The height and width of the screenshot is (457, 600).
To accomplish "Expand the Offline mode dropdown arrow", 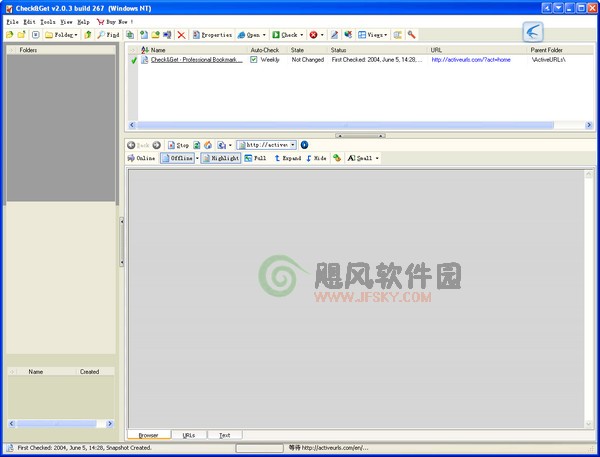I will coord(197,158).
